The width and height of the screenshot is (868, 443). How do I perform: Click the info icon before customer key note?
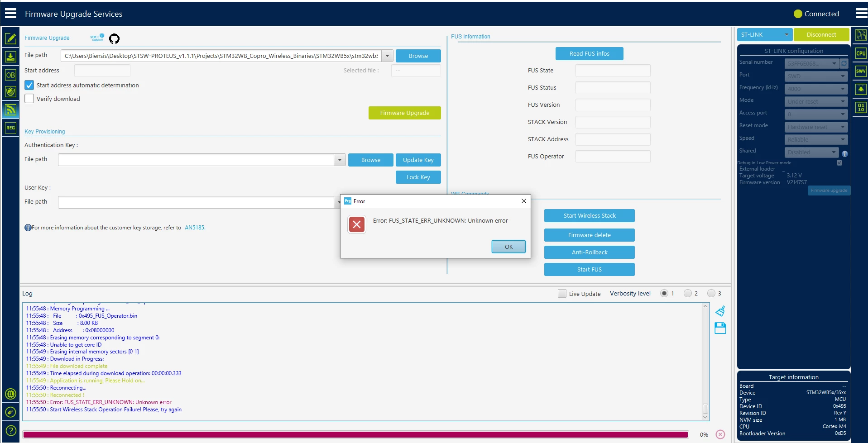[x=28, y=228]
